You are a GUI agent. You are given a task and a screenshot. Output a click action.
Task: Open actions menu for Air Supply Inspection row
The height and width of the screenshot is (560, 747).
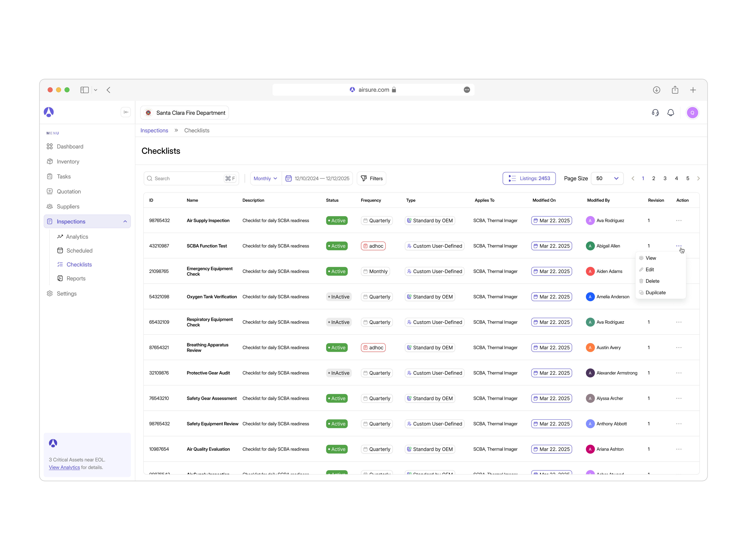678,220
